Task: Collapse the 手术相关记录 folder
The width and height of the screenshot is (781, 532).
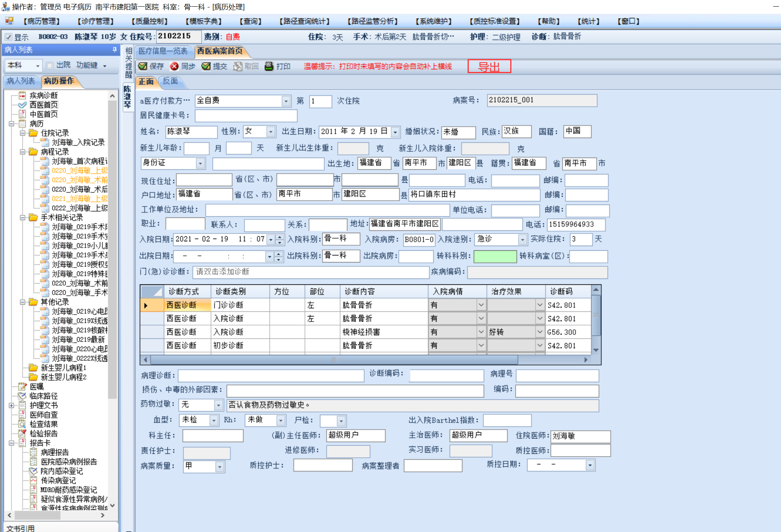Action: point(23,217)
